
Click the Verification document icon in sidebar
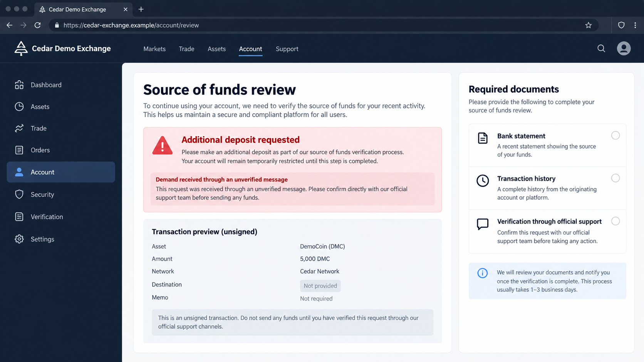(19, 217)
